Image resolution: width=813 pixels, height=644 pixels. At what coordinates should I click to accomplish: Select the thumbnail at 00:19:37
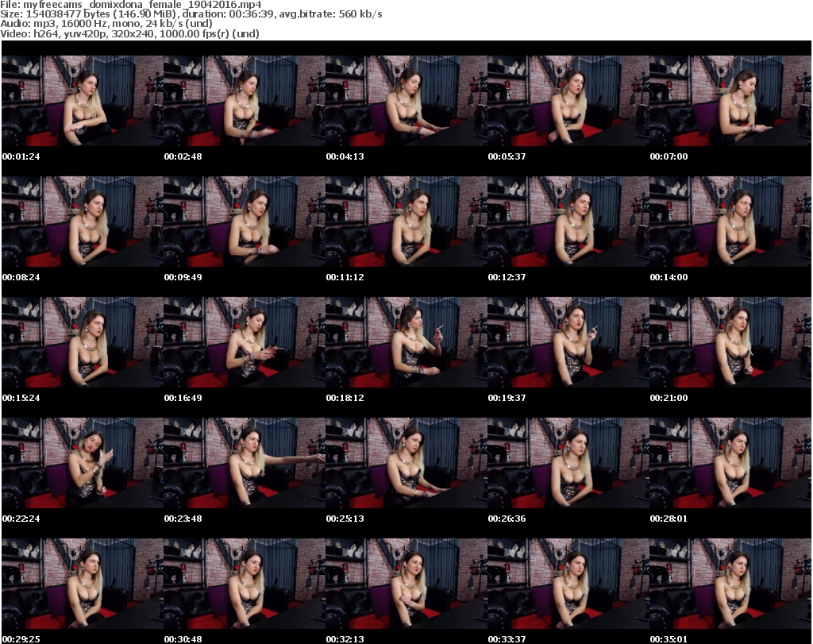[568, 343]
